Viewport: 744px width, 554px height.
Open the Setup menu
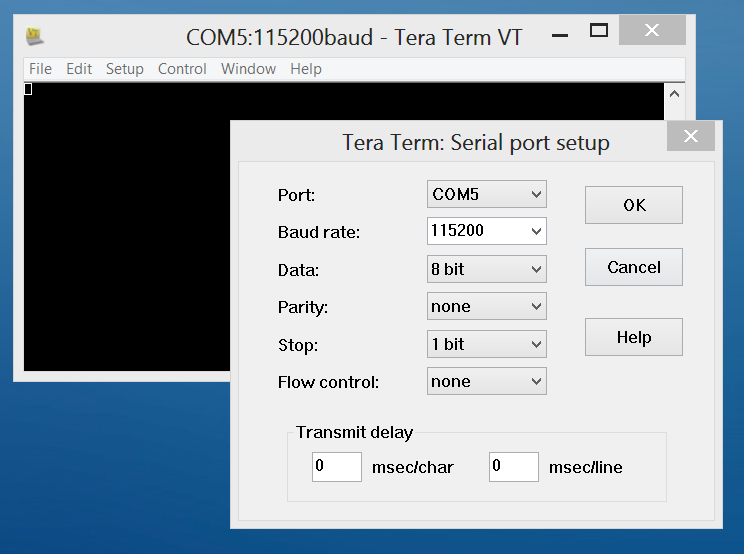pos(125,69)
